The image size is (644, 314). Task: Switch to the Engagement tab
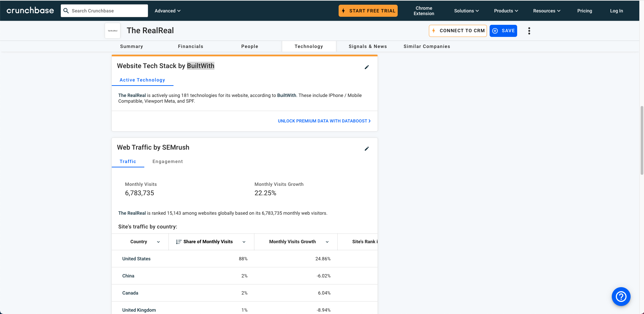[x=168, y=161]
